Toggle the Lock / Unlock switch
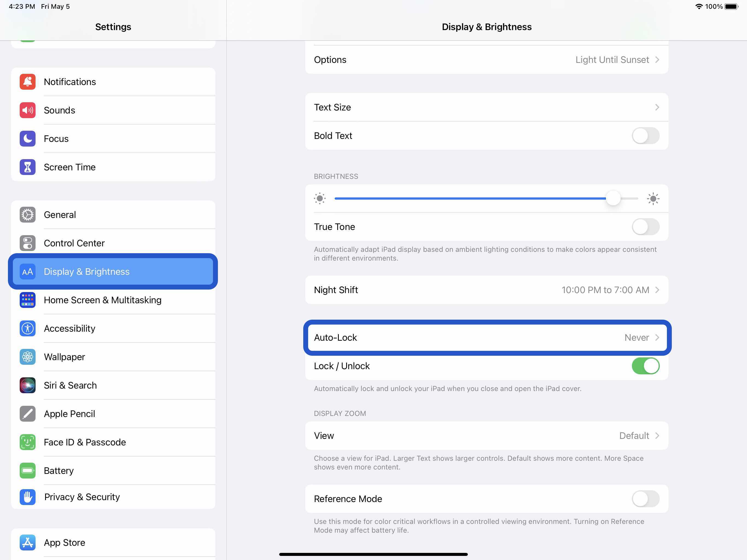 coord(645,366)
